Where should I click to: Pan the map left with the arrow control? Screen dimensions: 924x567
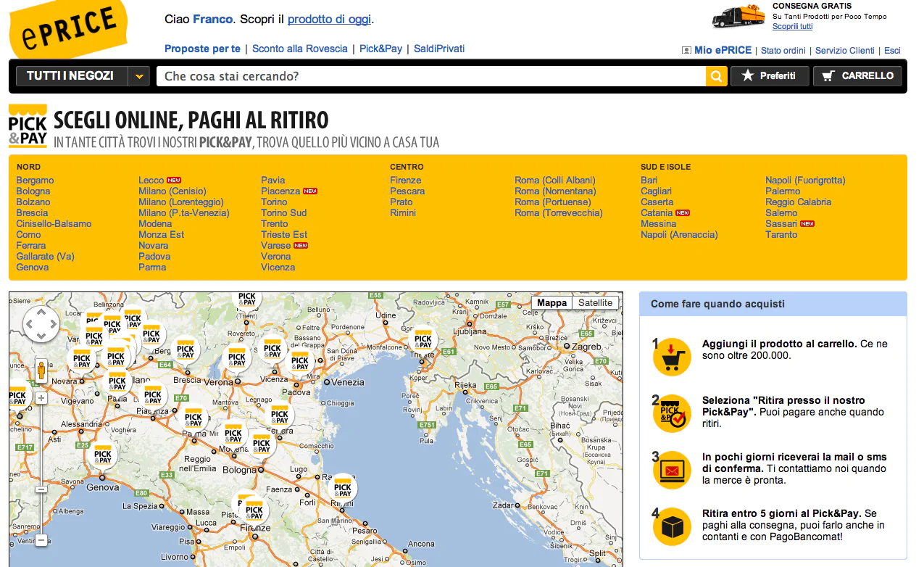[x=30, y=325]
